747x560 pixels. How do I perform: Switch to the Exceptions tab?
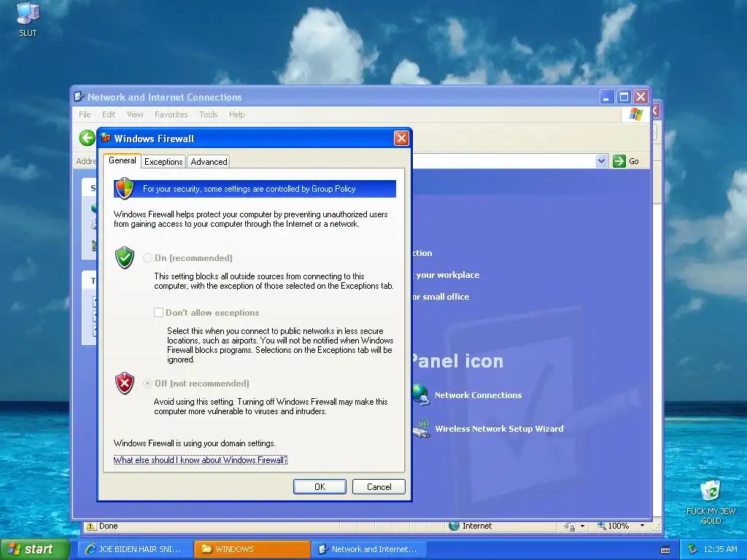163,161
